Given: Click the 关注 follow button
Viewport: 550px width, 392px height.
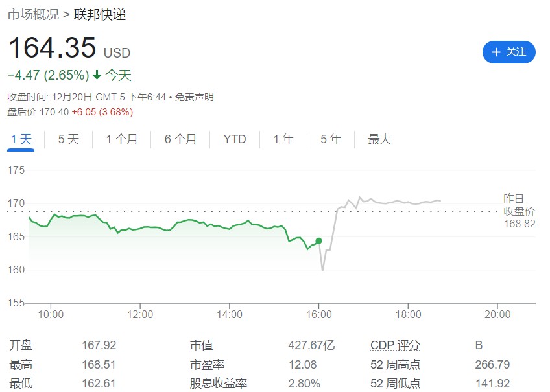Looking at the screenshot, I should tap(509, 52).
